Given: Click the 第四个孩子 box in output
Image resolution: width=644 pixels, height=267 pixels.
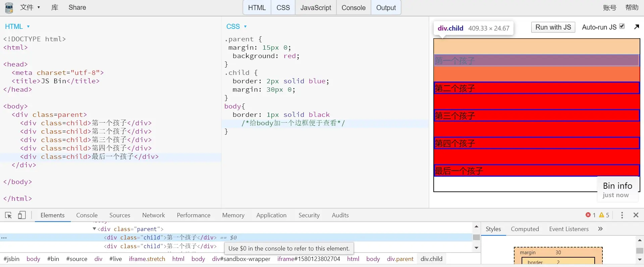Looking at the screenshot, I should point(537,143).
